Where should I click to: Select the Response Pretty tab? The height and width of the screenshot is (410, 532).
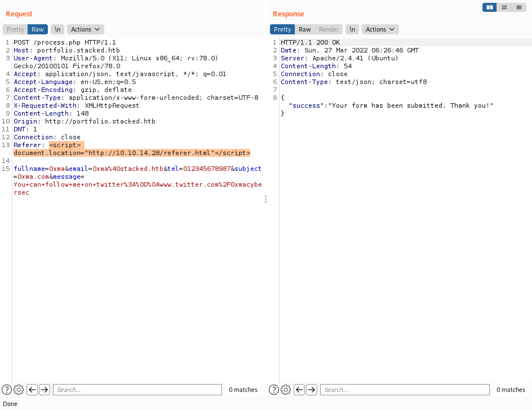tap(282, 29)
